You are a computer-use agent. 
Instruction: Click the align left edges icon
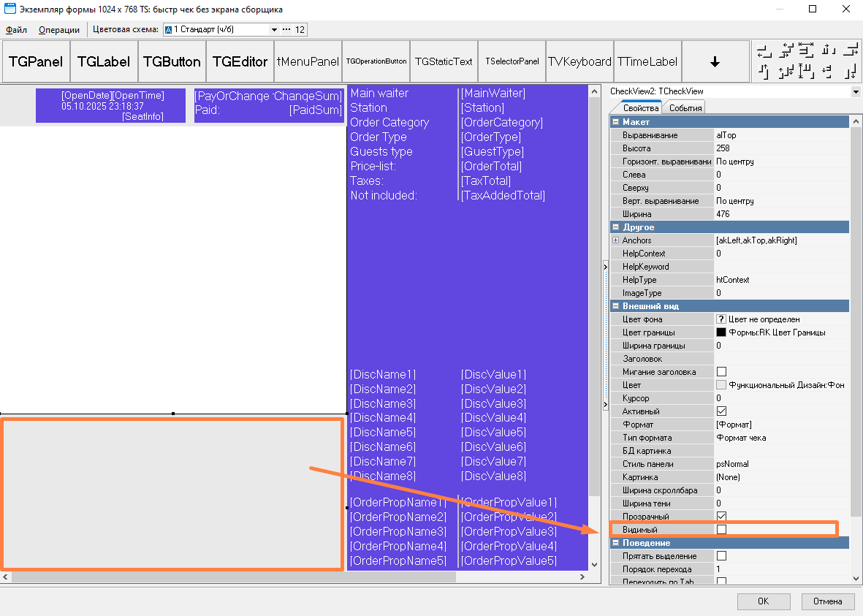point(764,50)
